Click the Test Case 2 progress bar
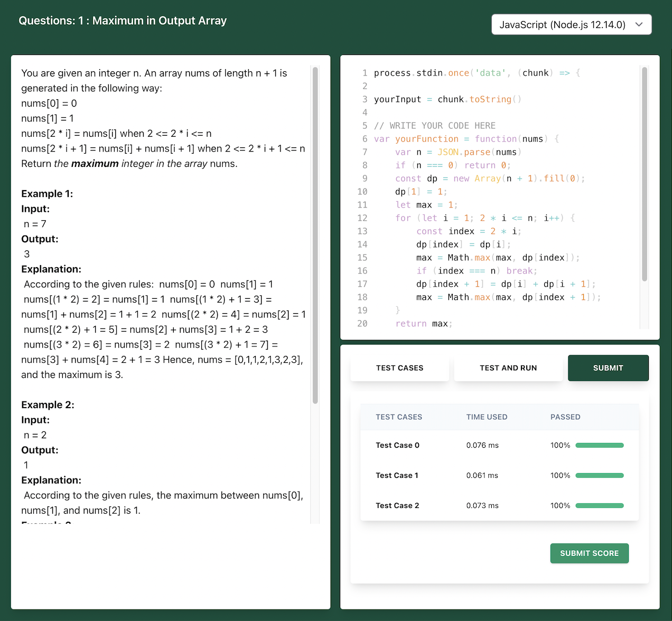The height and width of the screenshot is (621, 672). (599, 505)
